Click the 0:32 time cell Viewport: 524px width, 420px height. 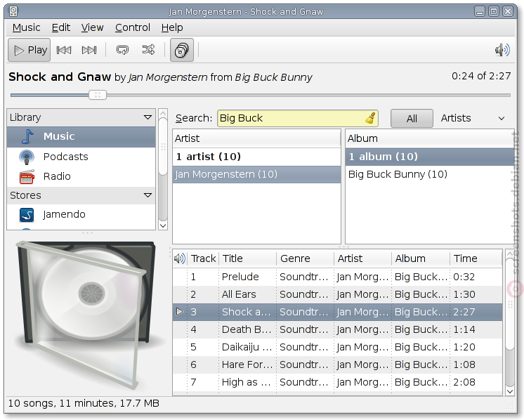tap(464, 277)
